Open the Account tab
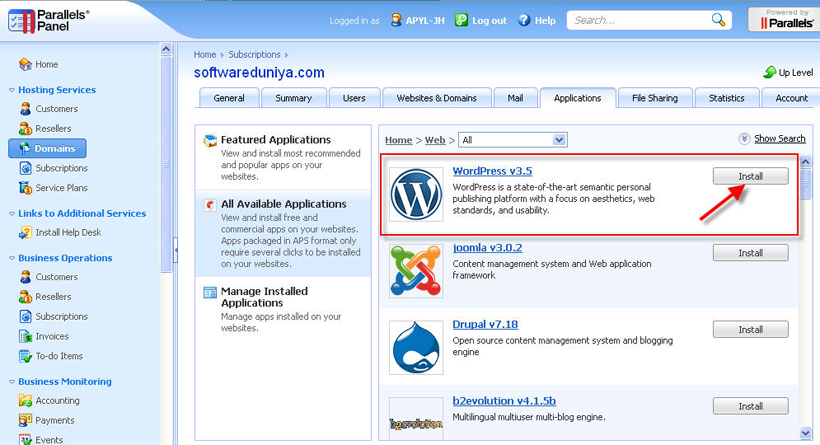 (791, 98)
